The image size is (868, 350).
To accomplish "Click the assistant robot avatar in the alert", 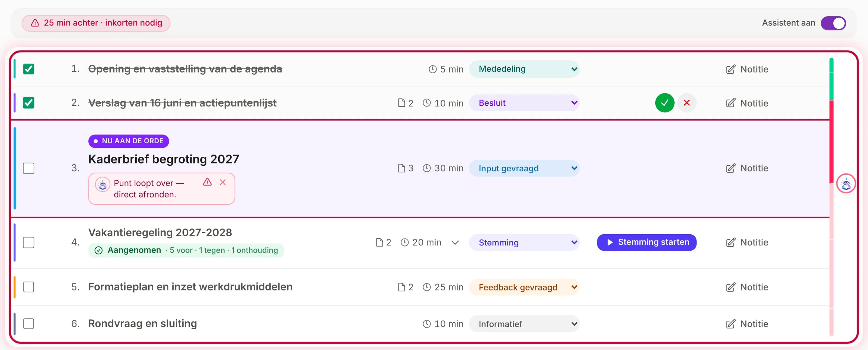I will (103, 184).
